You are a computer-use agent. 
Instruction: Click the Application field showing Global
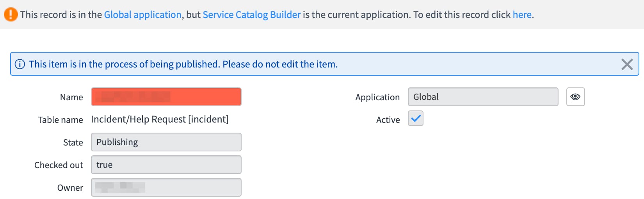click(483, 97)
